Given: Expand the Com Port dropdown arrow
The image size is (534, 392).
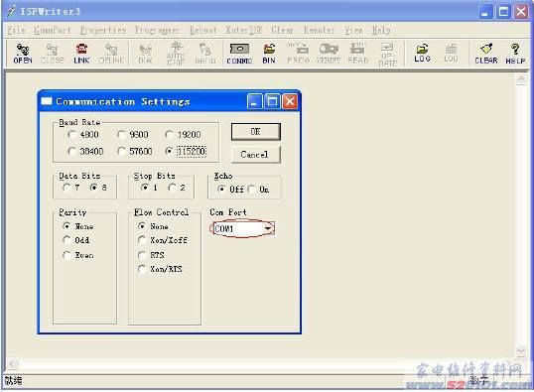Looking at the screenshot, I should (x=269, y=228).
